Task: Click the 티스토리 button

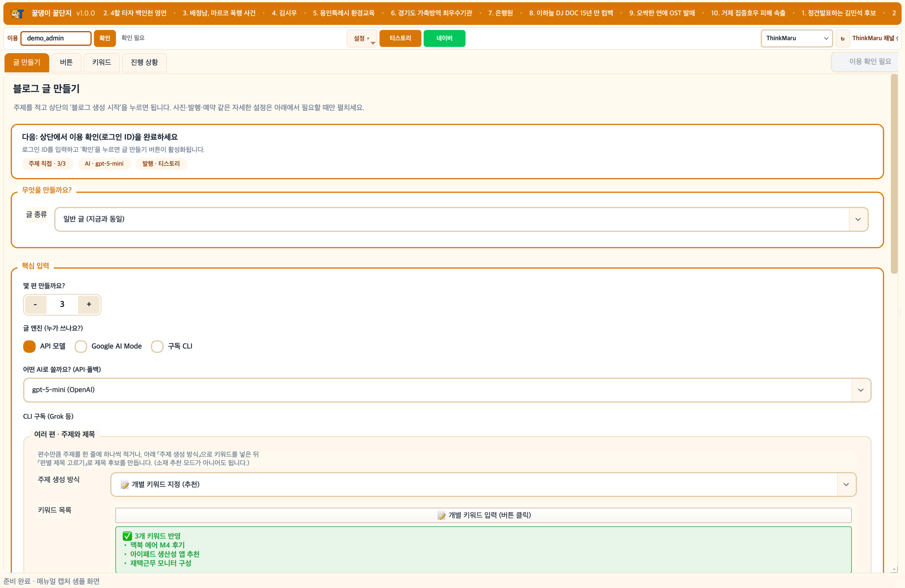Action: [400, 38]
